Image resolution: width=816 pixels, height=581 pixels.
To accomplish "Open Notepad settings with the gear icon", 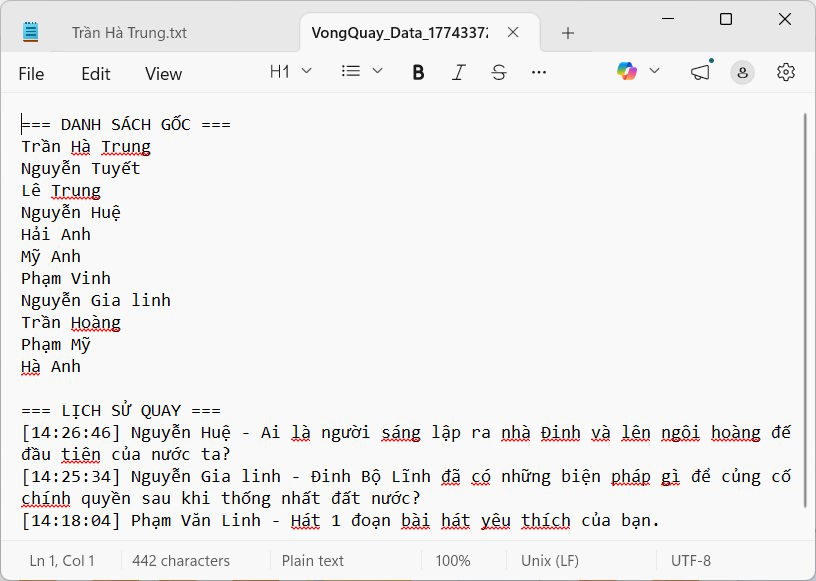I will (x=786, y=71).
